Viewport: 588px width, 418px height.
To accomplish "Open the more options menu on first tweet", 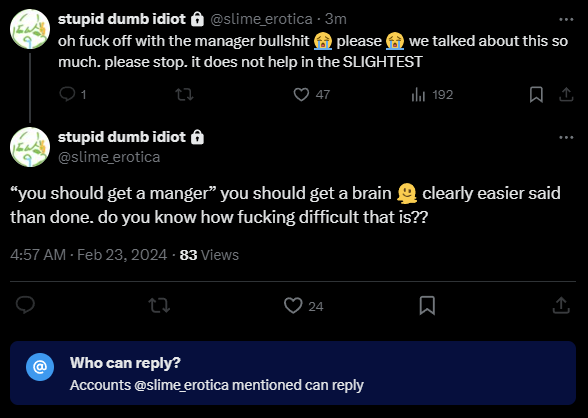I will click(x=566, y=19).
